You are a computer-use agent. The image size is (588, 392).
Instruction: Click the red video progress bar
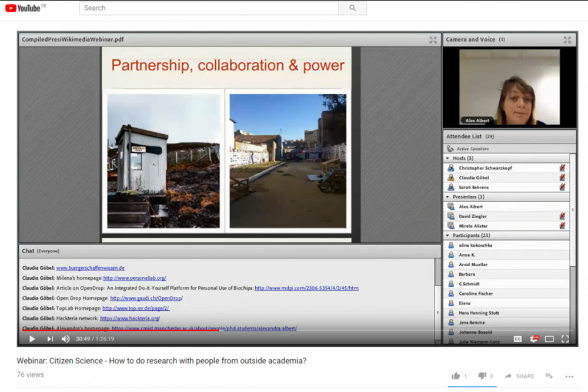coord(120,330)
